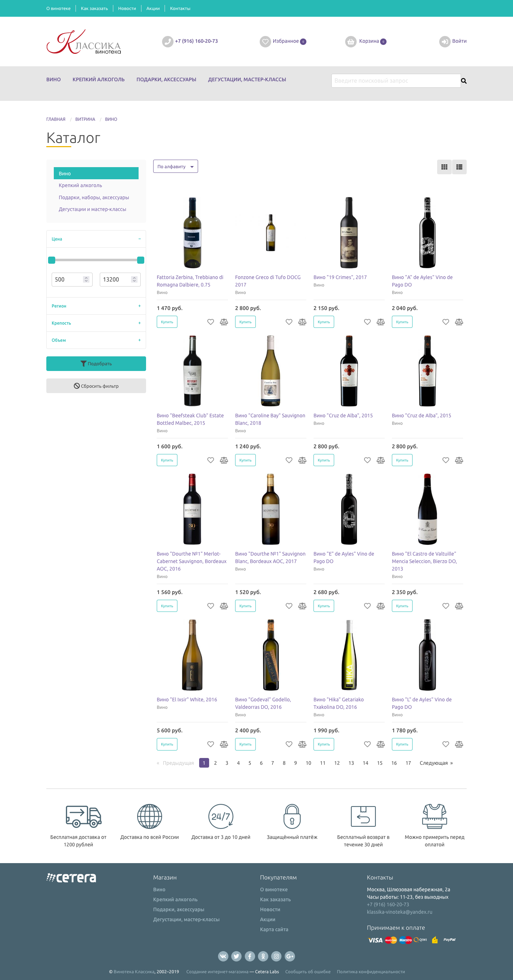
Task: Grab the right price slider handle
Action: [x=140, y=260]
